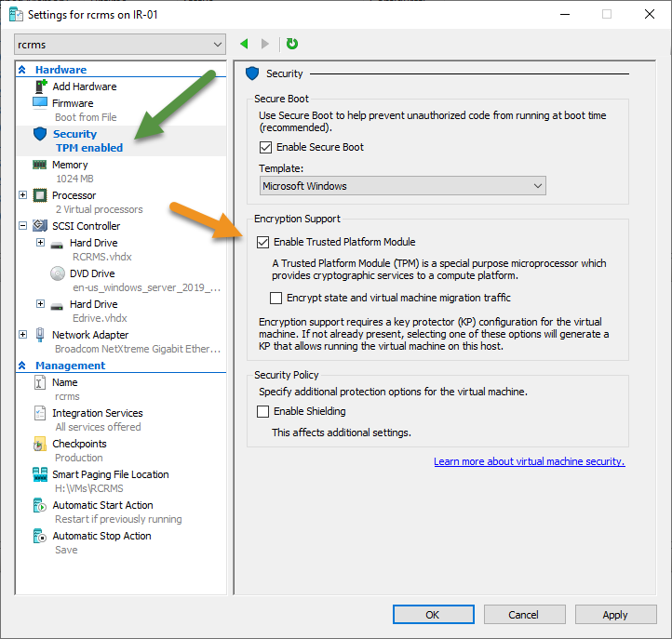
Task: Select Smart Paging File Location item
Action: click(111, 474)
